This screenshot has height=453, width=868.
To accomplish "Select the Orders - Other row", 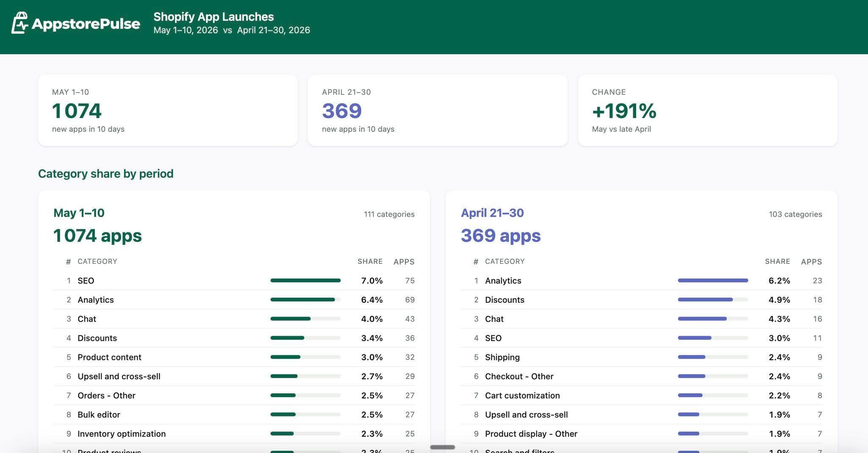I will (234, 395).
